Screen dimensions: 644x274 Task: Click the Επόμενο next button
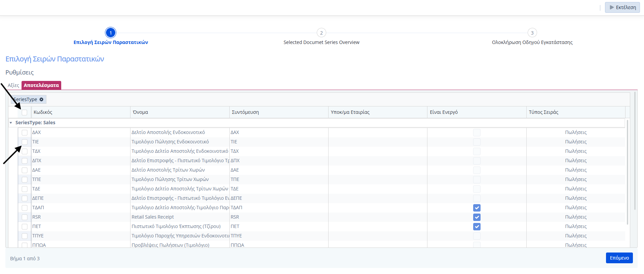coord(619,258)
